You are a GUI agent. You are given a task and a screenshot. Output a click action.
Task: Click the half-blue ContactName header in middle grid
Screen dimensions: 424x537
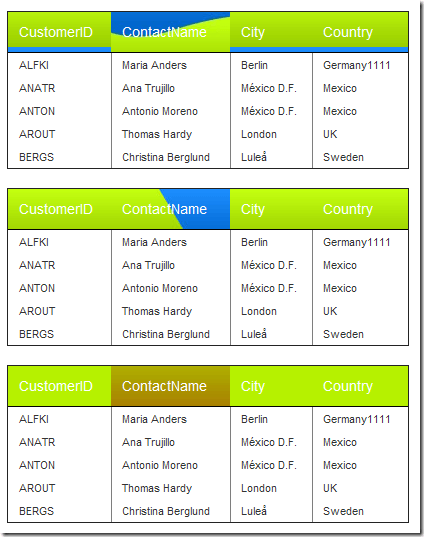[x=171, y=209]
